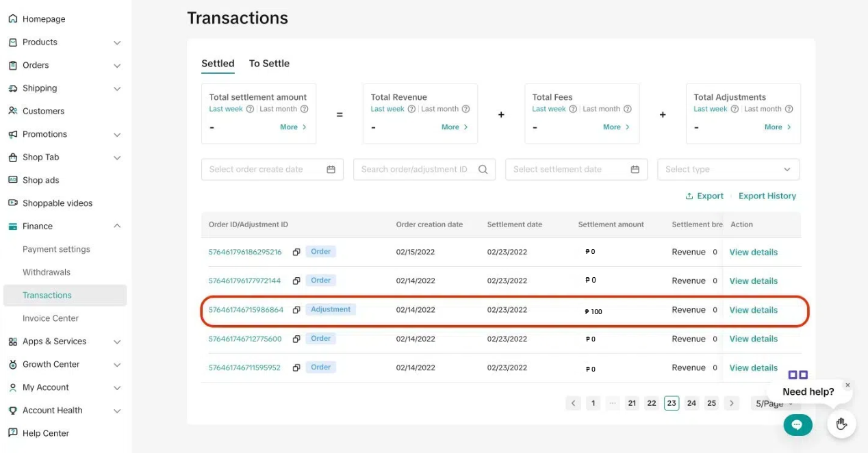Click the calendar icon in order create date
The height and width of the screenshot is (453, 868).
pyautogui.click(x=331, y=170)
